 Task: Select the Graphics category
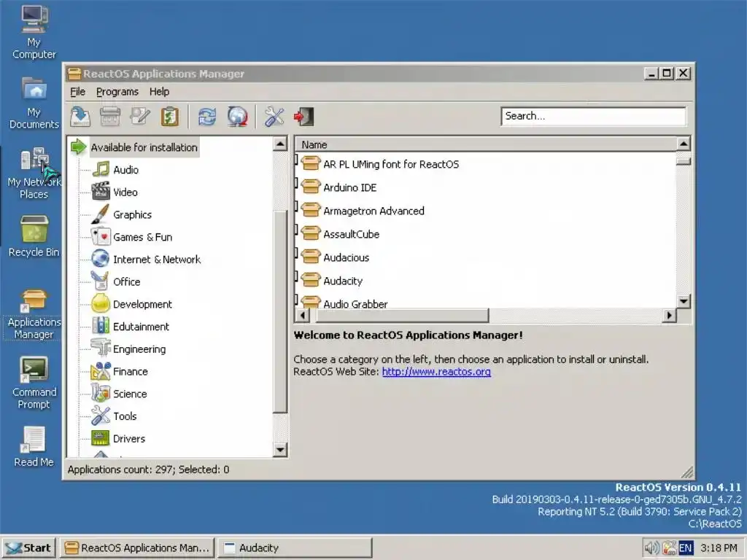tap(133, 215)
